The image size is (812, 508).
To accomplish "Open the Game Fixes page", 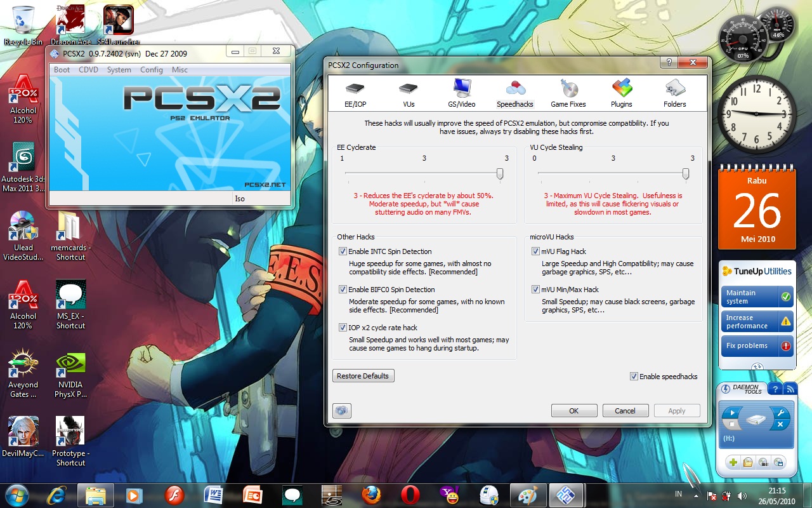I will click(568, 94).
